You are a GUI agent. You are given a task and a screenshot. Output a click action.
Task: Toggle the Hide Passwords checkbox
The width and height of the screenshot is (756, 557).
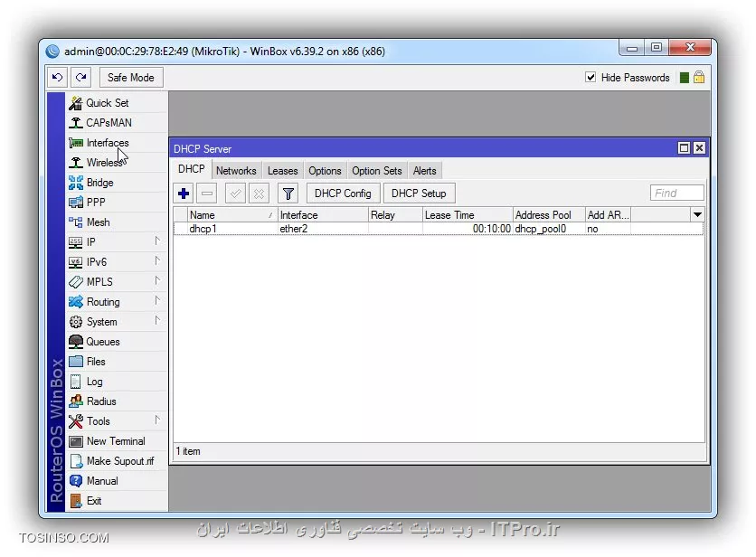point(591,78)
